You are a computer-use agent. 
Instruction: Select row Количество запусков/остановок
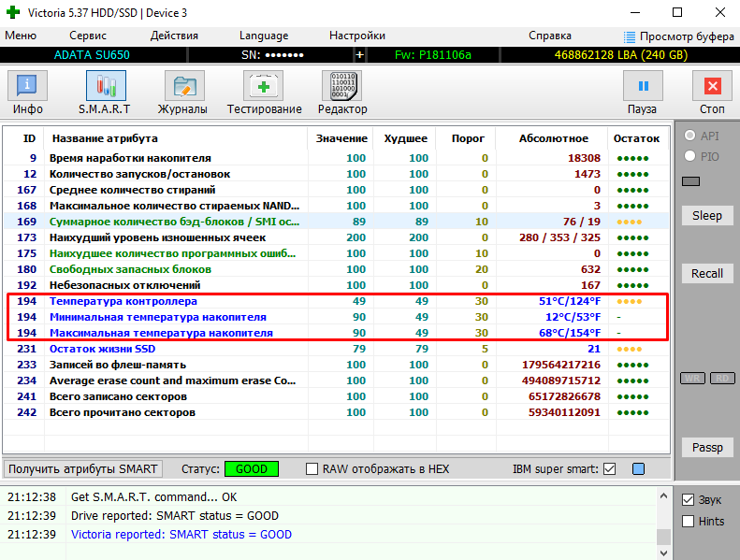click(x=336, y=174)
